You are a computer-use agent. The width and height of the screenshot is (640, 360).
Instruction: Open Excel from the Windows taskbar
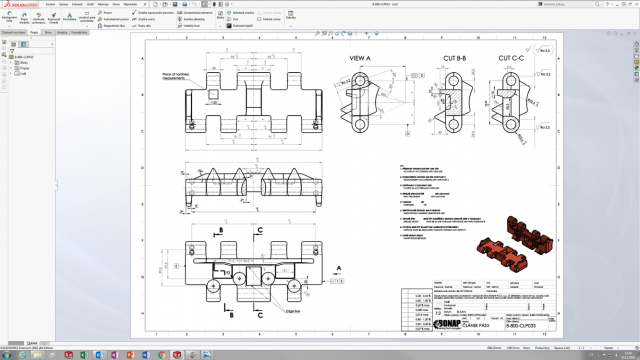click(x=84, y=355)
